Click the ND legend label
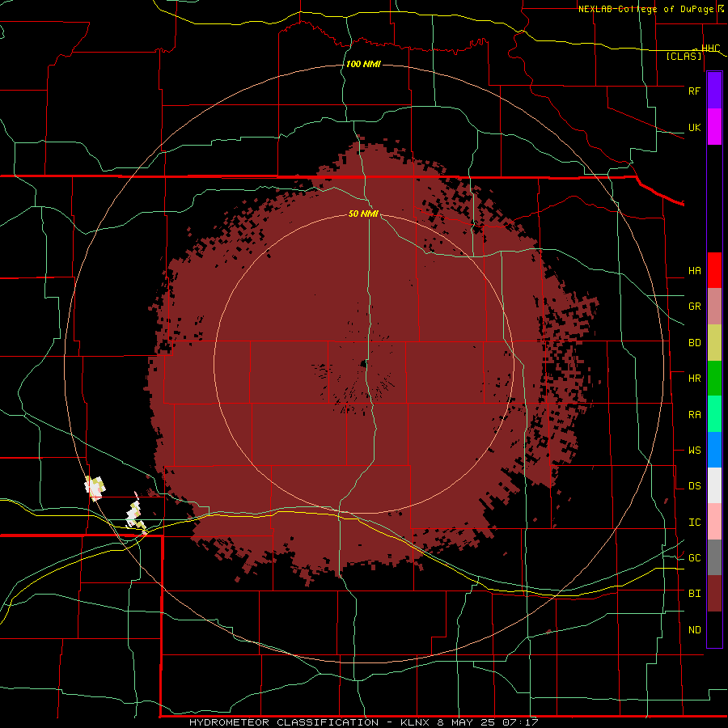Screen dimensions: 728x728 coord(694,630)
